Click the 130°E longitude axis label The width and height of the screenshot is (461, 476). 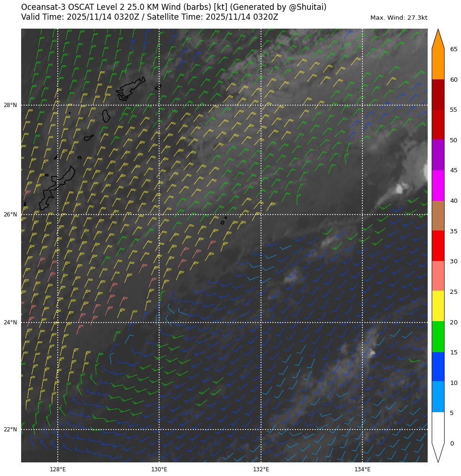tap(159, 469)
